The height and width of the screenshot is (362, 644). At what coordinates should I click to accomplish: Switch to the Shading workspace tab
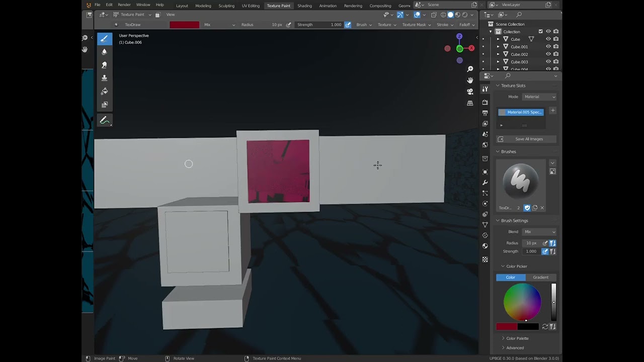(x=304, y=6)
